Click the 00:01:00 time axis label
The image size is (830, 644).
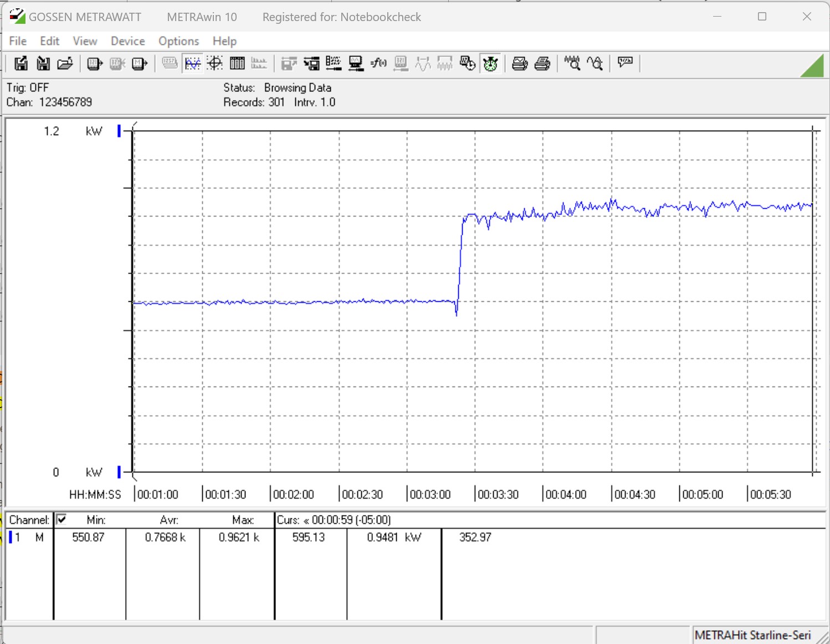[x=157, y=494]
